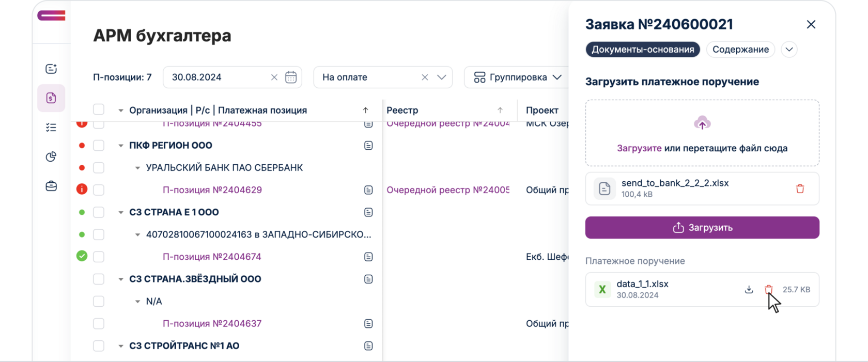Viewport: 868px width, 362px height.
Task: Click the briefcase icon in the sidebar
Action: pos(51,186)
